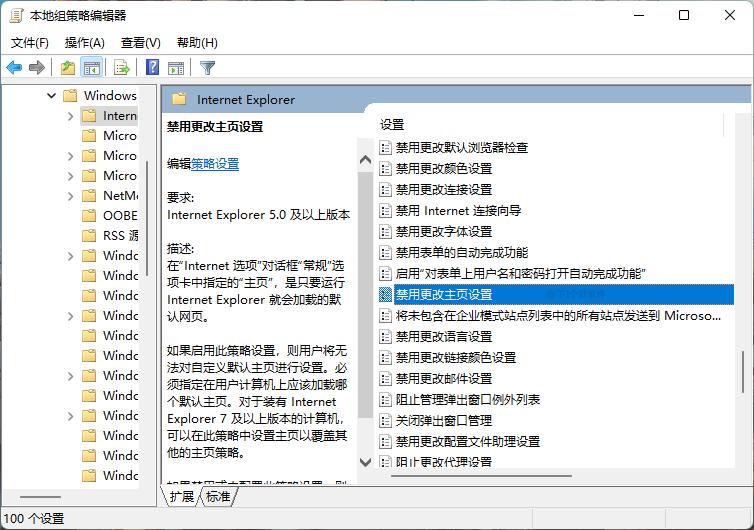Open the Help question mark icon
This screenshot has height=530, width=754.
pyautogui.click(x=152, y=68)
